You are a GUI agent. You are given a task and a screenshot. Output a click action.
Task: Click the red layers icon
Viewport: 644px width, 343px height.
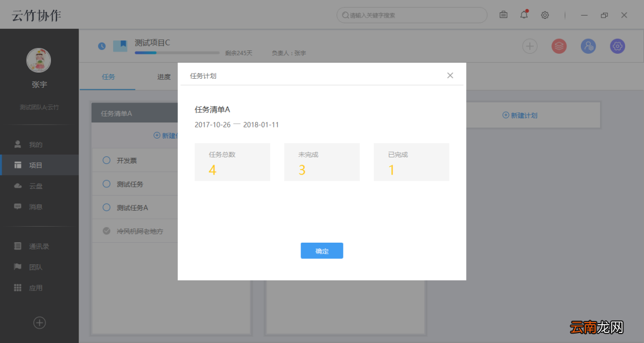(559, 46)
